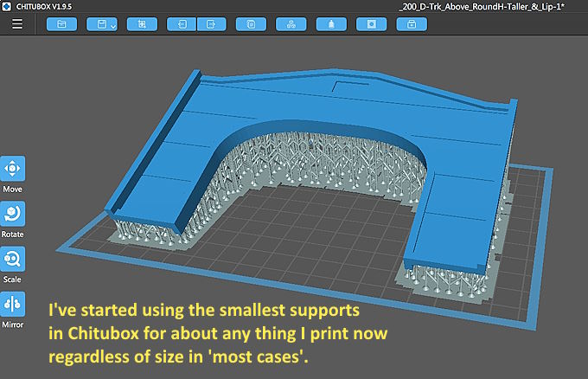The height and width of the screenshot is (379, 588).
Task: Click the CHITUBOX logo in title bar
Action: pos(7,6)
